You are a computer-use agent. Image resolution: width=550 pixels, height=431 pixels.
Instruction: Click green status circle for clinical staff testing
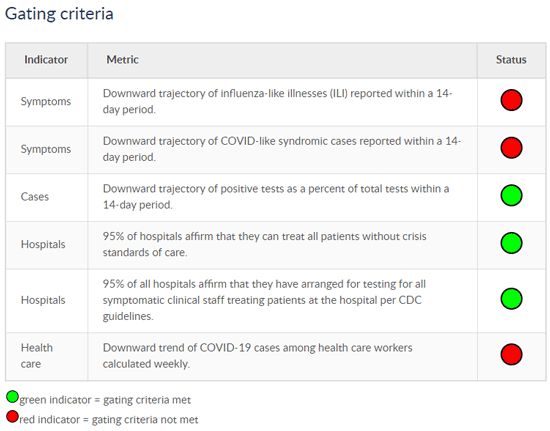(511, 299)
